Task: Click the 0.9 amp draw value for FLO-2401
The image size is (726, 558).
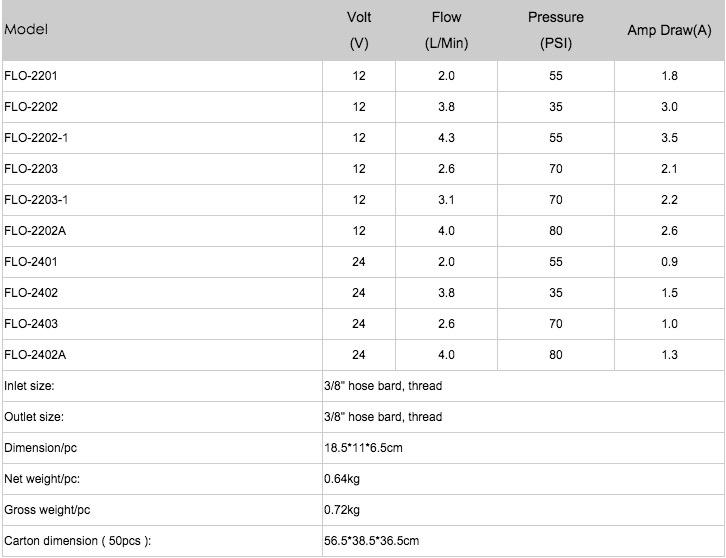Action: point(669,262)
